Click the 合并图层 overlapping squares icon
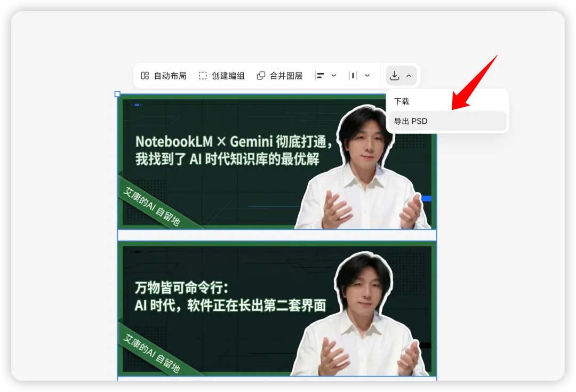This screenshot has width=576, height=392. coord(261,76)
